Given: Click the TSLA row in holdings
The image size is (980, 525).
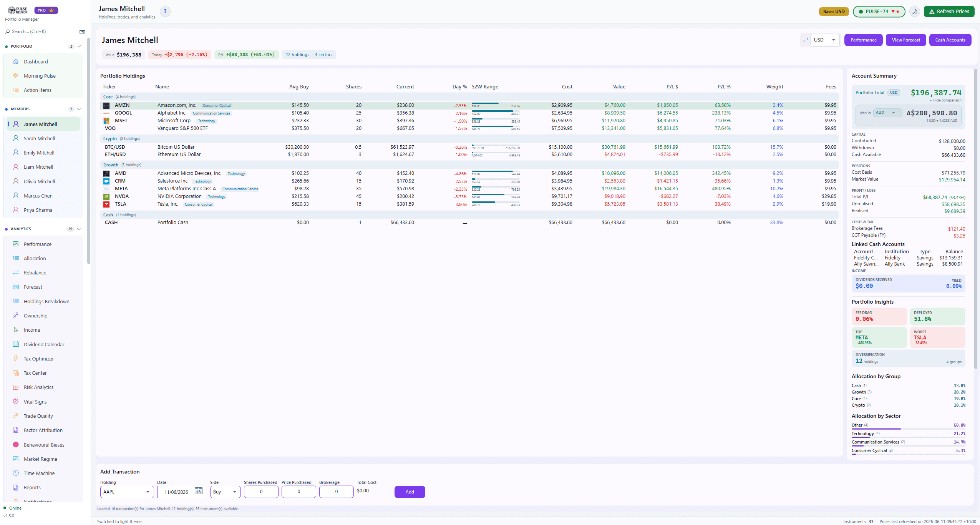Looking at the screenshot, I should [469, 204].
